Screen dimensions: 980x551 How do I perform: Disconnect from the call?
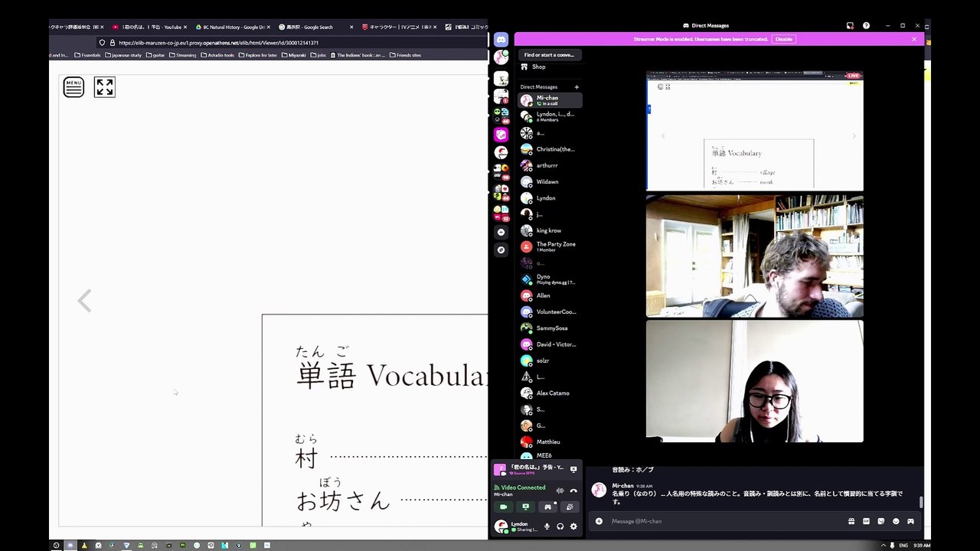coord(573,491)
